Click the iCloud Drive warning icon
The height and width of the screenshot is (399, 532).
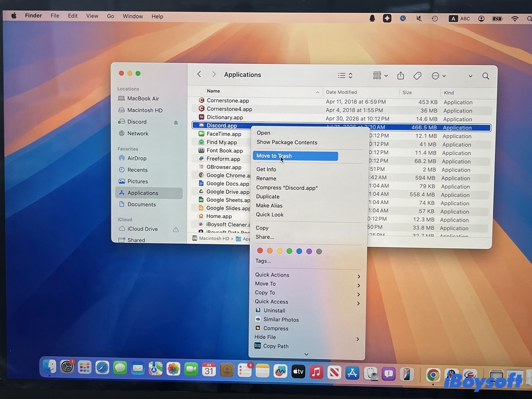176,229
